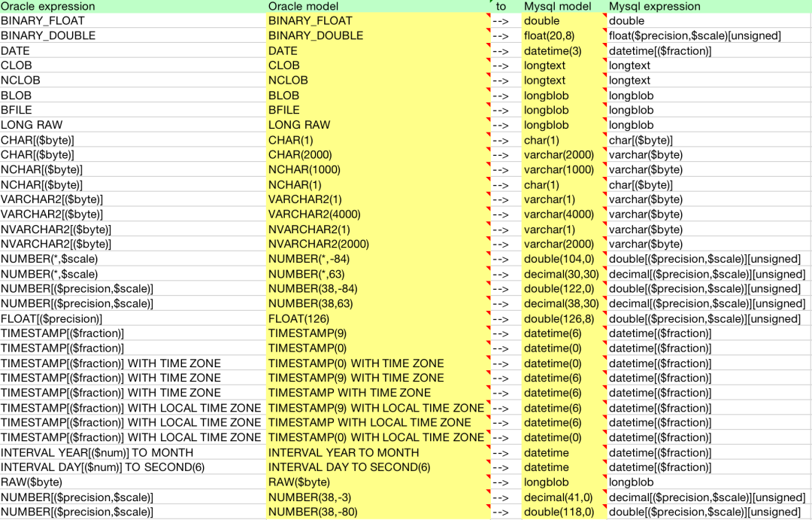Select the 'Oracle expression' header cell
The image size is (812, 520).
[x=132, y=6]
